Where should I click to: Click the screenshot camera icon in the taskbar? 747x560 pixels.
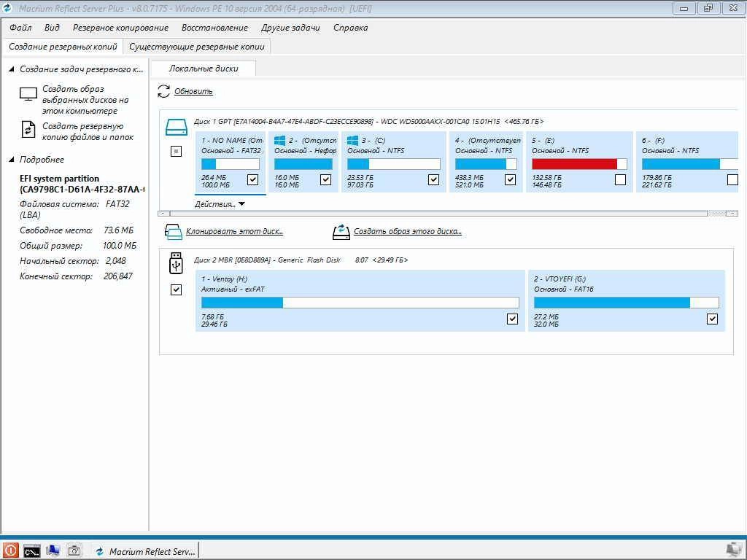tap(74, 551)
